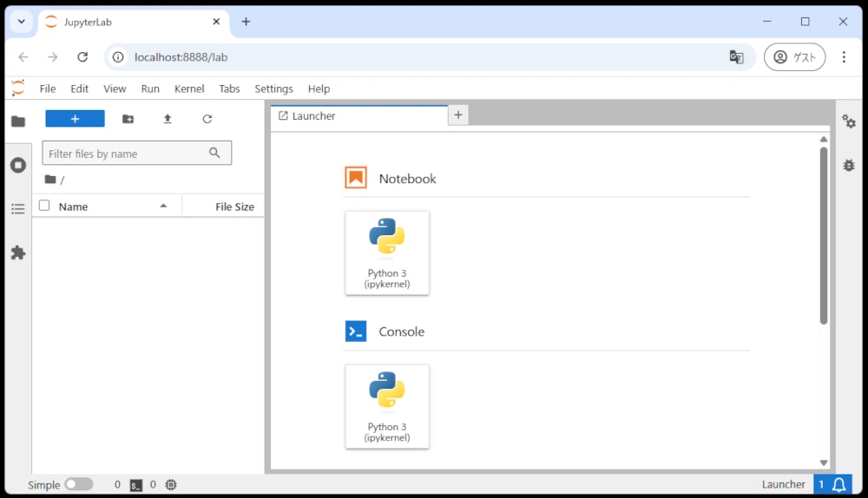868x498 pixels.
Task: Click the blue Console section icon
Action: (355, 331)
